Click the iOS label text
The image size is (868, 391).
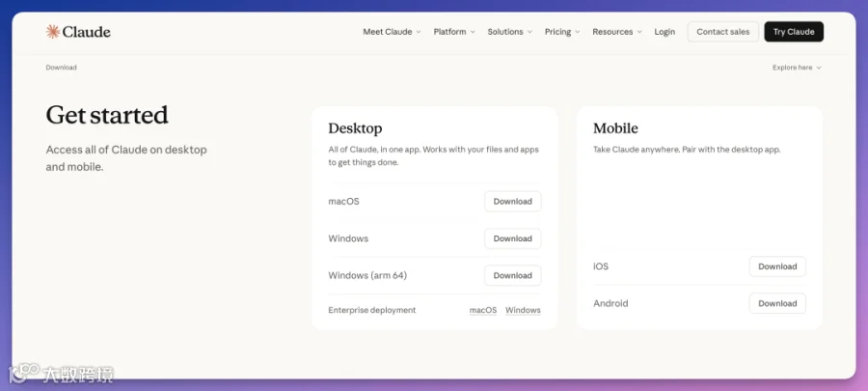pos(601,266)
